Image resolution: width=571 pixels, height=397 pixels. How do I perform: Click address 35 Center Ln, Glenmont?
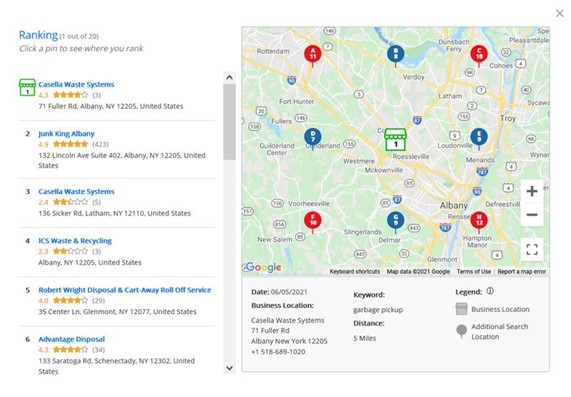tap(118, 311)
